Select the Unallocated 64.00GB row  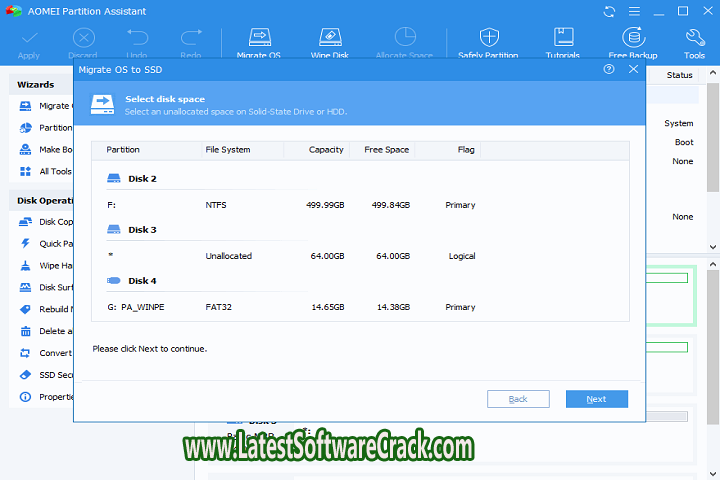tap(360, 256)
